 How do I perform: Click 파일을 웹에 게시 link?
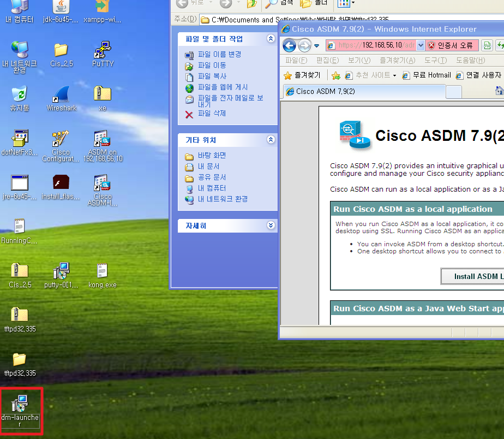click(x=223, y=87)
